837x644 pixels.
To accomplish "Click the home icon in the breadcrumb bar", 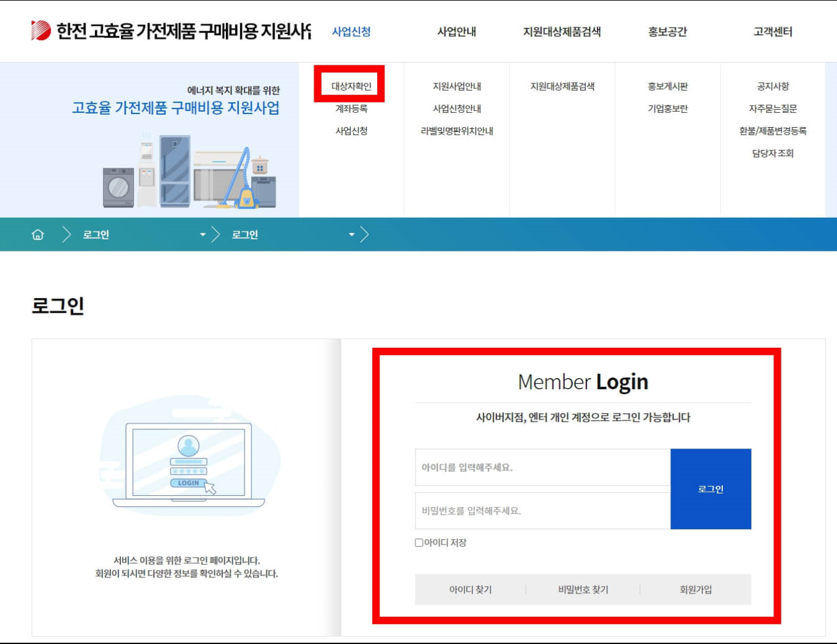I will click(38, 234).
